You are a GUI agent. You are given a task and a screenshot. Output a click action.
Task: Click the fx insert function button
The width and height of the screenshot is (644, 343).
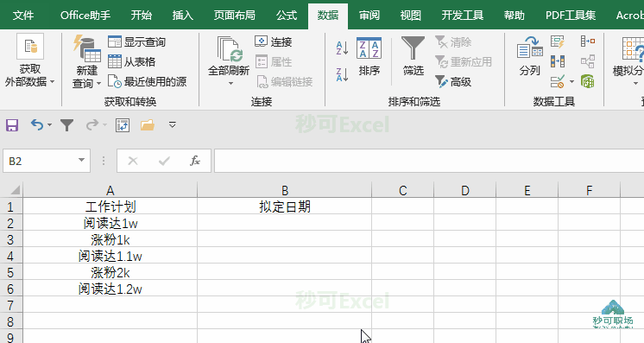[x=195, y=161]
